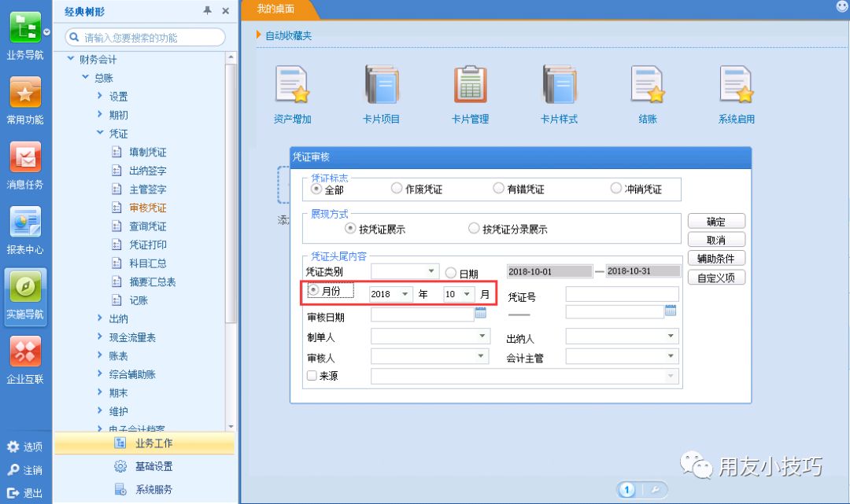Click 自动收藏夹 link

[x=288, y=35]
